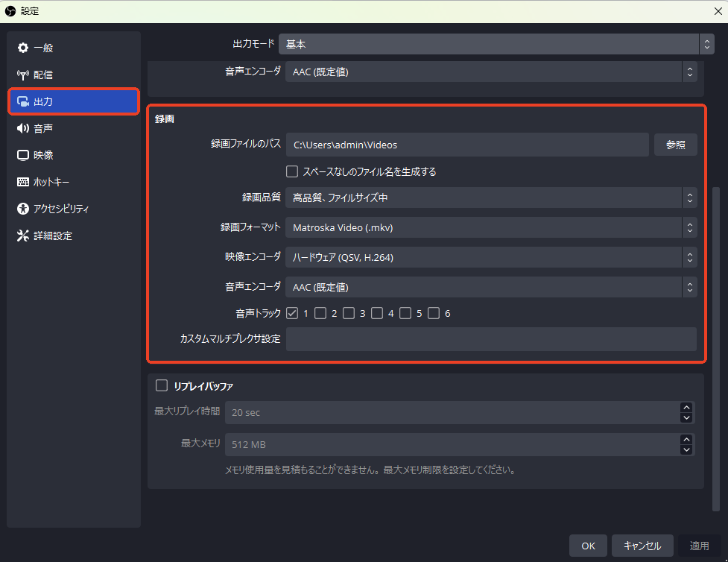Disable audio track 1 checkbox
728x562 pixels.
click(291, 313)
